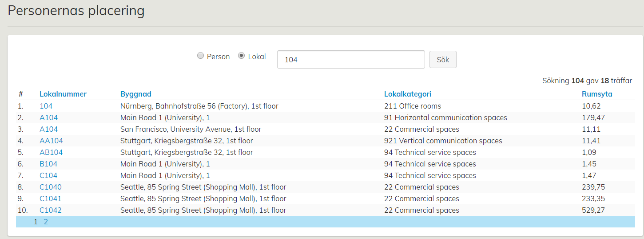Sort results by Byggnad column
The image size is (644, 239).
[136, 94]
